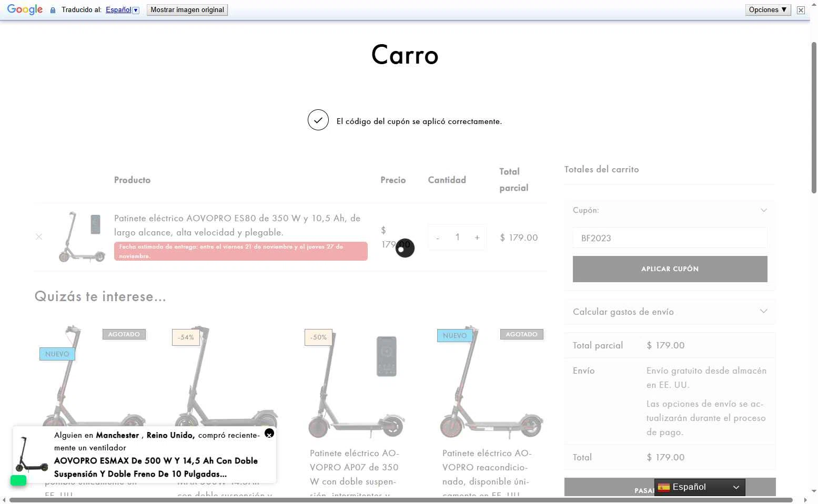
Task: Open Patinete eléctrico AOVOPRO ES80 product link
Action: tap(237, 225)
